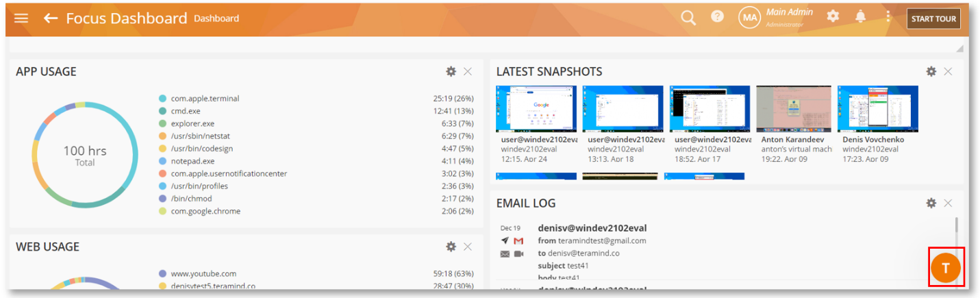
Task: Click denisv@teramind.co recipient address
Action: (x=583, y=253)
